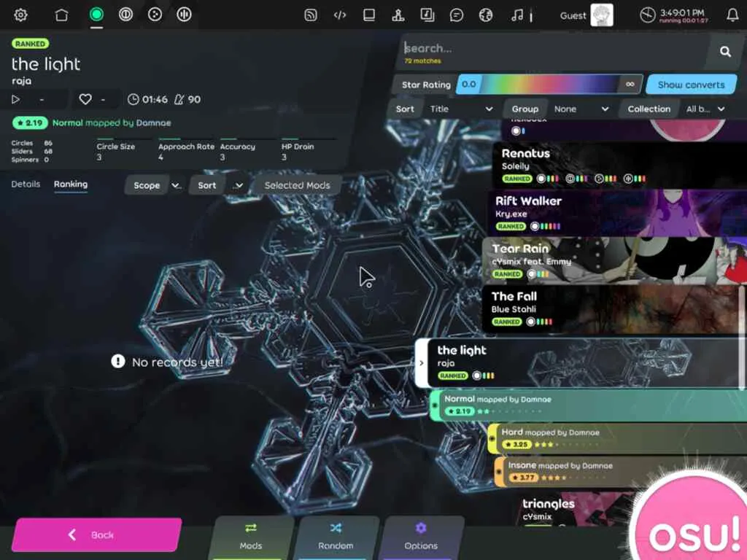
Task: Select Insane difficulty 3.77 stars
Action: pos(567,472)
